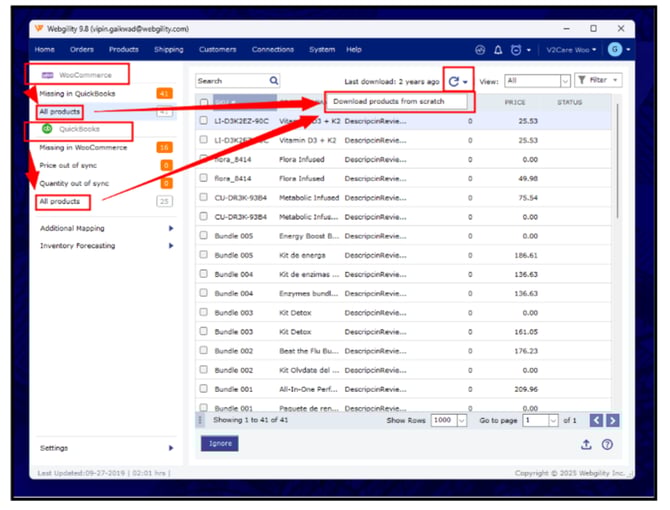The width and height of the screenshot is (670, 510).
Task: Tick the Bundle 005 Energy Boost checkbox
Action: pos(204,236)
